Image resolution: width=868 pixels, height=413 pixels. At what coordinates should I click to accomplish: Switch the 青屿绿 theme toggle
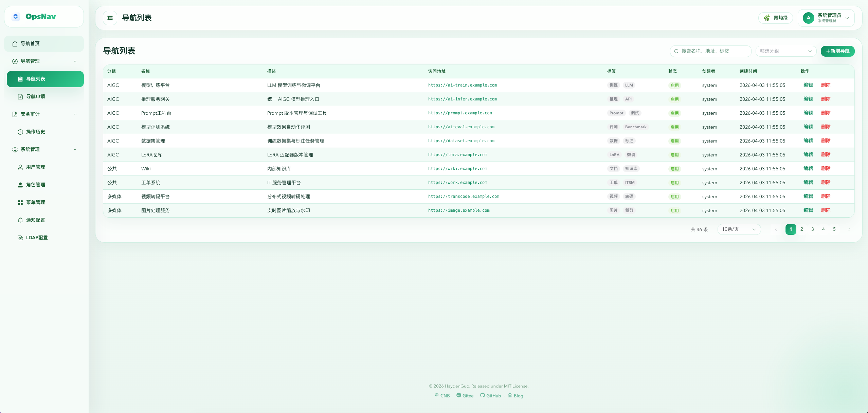click(x=776, y=18)
